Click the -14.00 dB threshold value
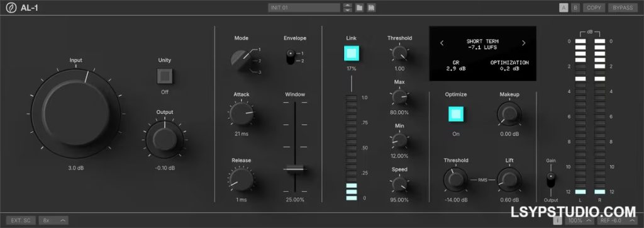Image resolution: width=644 pixels, height=228 pixels. click(x=456, y=200)
